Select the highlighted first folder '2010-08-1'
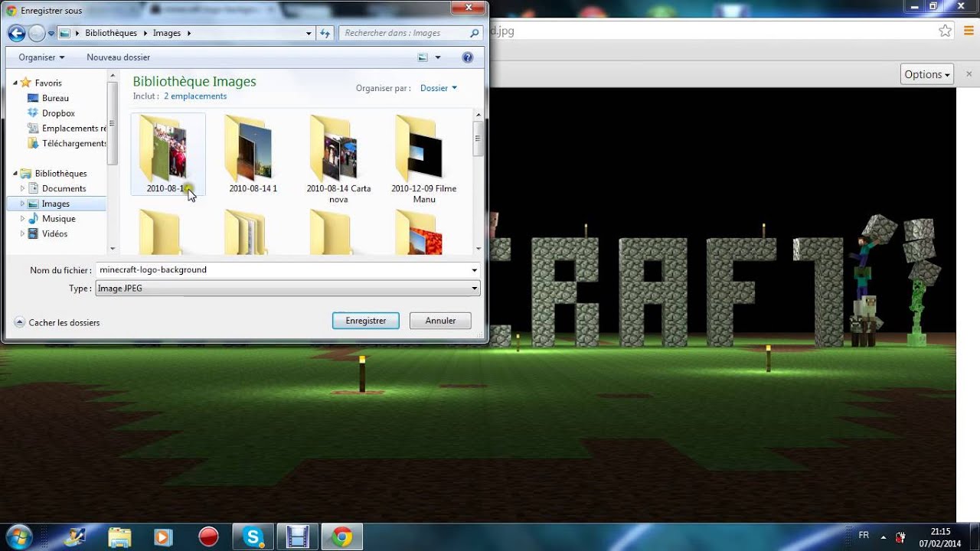Image resolution: width=980 pixels, height=551 pixels. click(168, 155)
